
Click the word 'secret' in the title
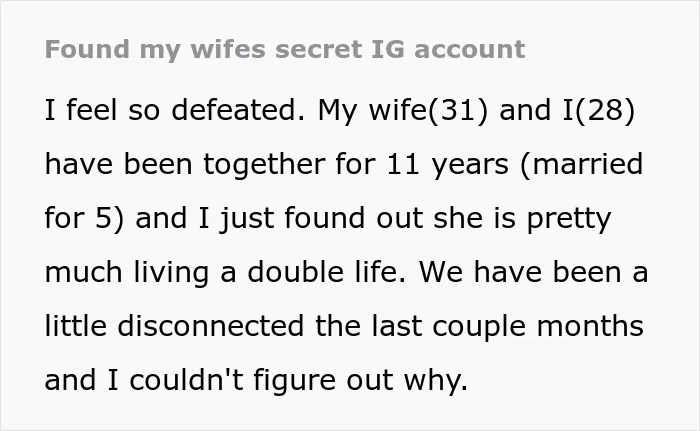click(x=319, y=49)
